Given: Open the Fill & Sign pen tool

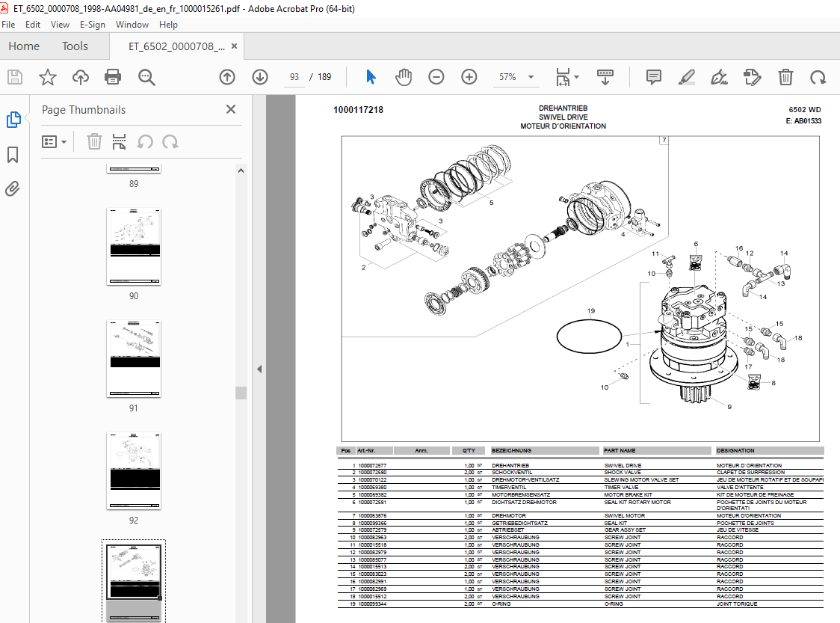Looking at the screenshot, I should (x=719, y=76).
